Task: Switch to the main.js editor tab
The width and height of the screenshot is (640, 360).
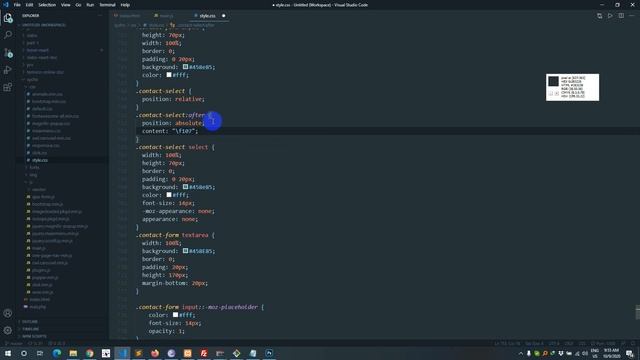Action: pyautogui.click(x=167, y=16)
